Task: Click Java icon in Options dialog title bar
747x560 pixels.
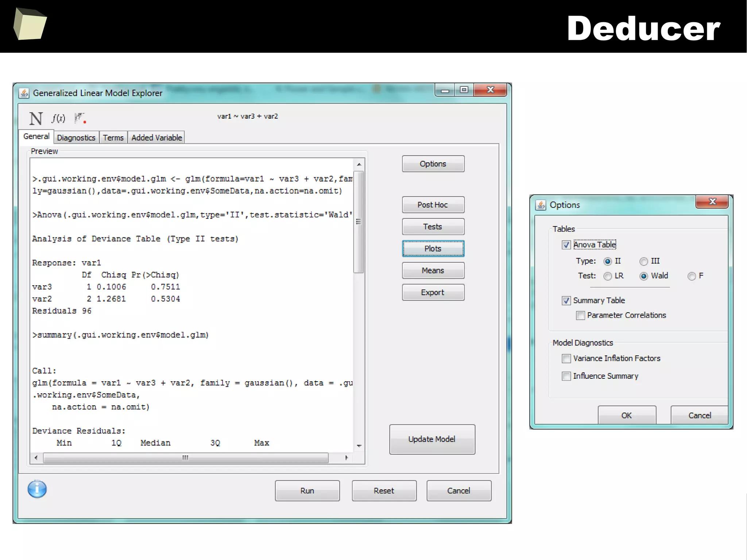Action: (541, 205)
